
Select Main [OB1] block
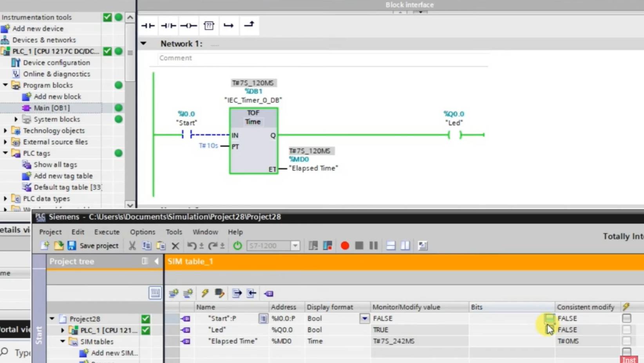(x=52, y=108)
